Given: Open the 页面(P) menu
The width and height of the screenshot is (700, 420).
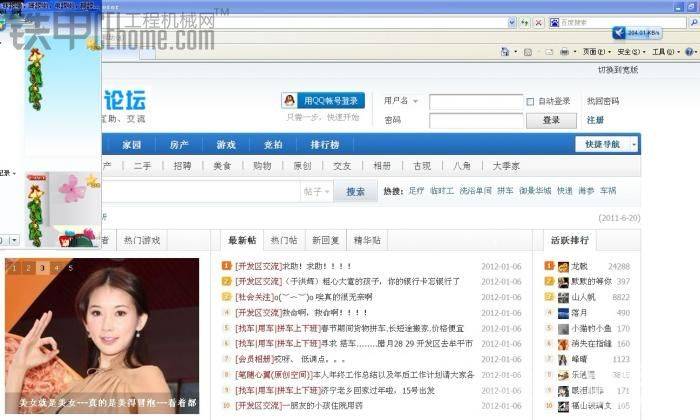Looking at the screenshot, I should point(596,52).
